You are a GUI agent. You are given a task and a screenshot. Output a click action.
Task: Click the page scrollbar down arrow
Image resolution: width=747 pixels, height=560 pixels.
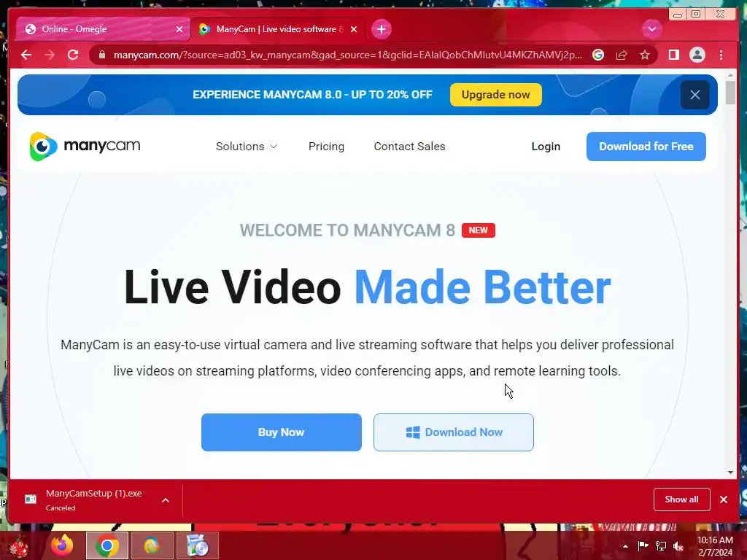pyautogui.click(x=730, y=472)
